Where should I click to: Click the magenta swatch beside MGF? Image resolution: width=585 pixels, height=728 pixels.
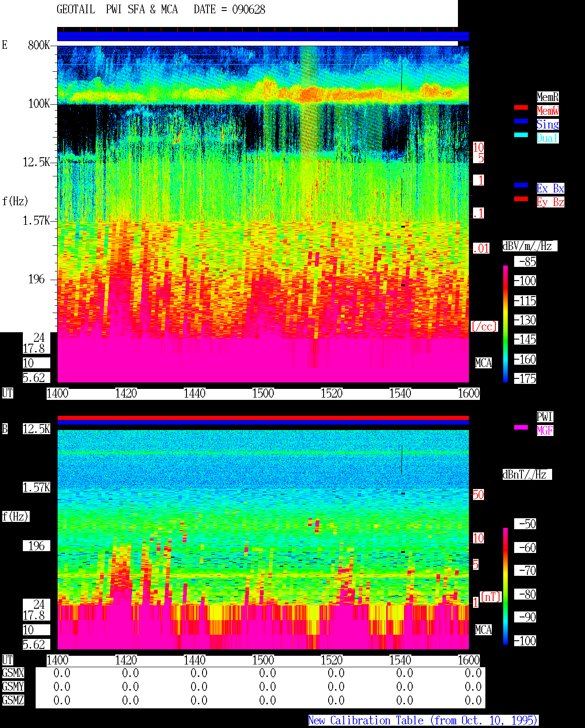pos(521,427)
